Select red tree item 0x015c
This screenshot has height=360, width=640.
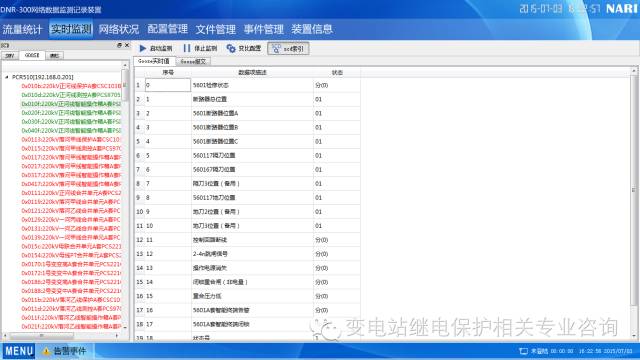tap(71, 247)
